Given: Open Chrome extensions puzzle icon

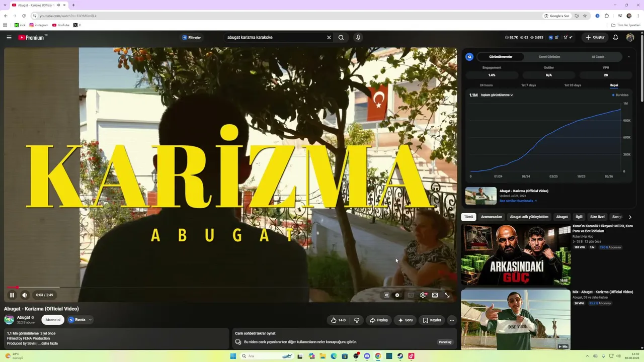Looking at the screenshot, I should tap(607, 16).
